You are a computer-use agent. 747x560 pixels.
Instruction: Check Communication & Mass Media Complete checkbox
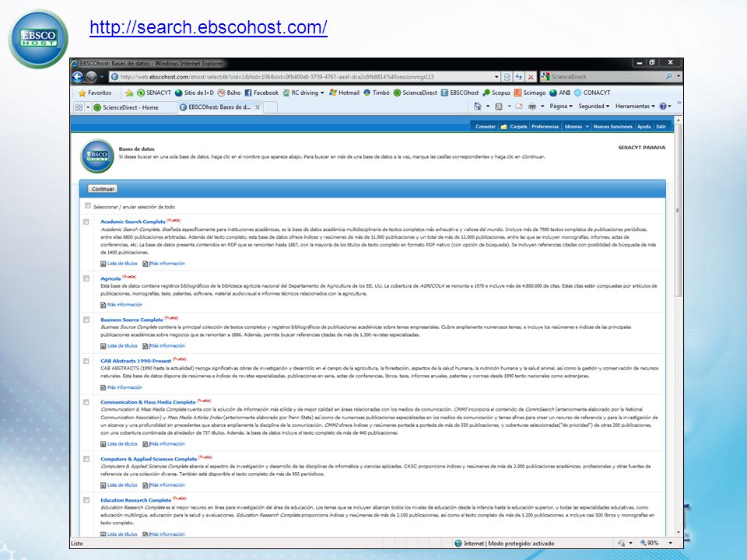point(86,402)
